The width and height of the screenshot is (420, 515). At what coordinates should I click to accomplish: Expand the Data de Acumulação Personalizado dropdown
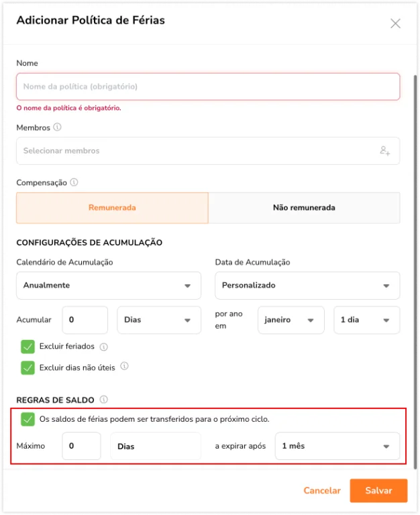(307, 286)
